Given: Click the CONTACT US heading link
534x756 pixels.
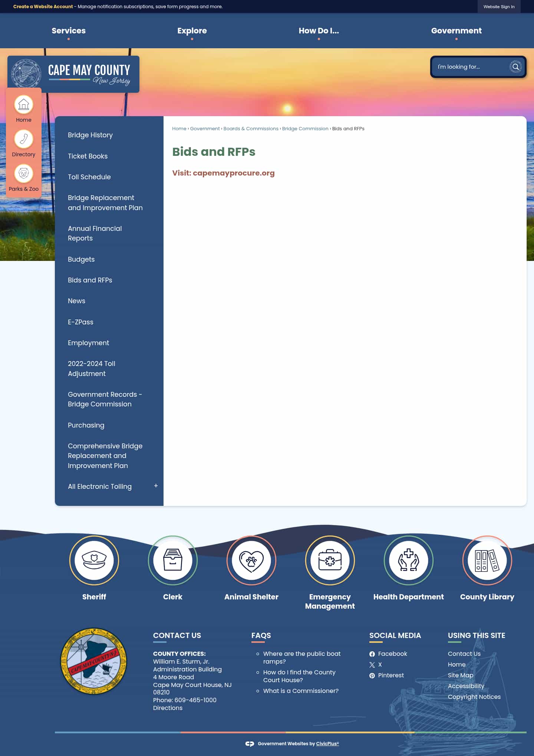Looking at the screenshot, I should (177, 636).
